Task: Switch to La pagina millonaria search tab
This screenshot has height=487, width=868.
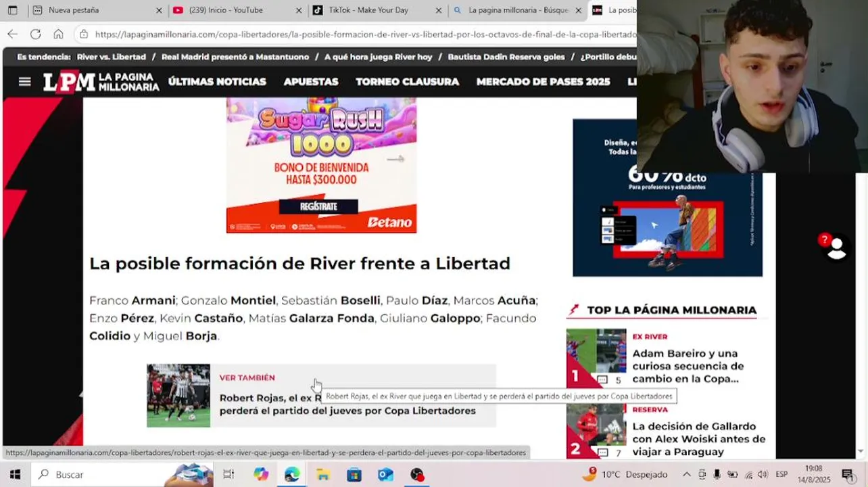Action: pyautogui.click(x=511, y=10)
